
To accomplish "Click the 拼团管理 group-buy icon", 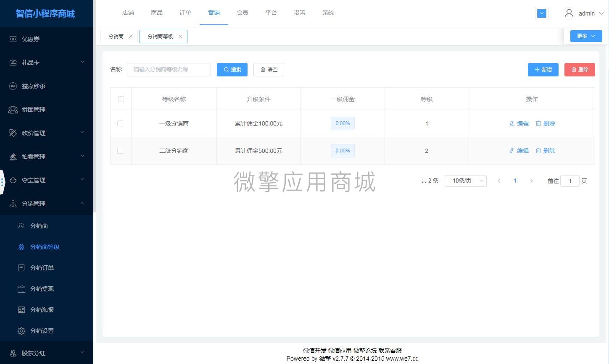I will tap(13, 110).
